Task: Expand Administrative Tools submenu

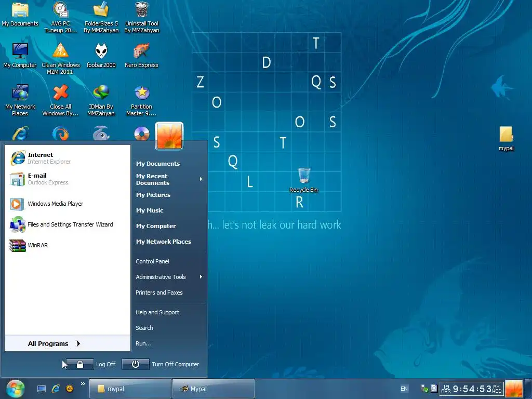Action: click(169, 277)
